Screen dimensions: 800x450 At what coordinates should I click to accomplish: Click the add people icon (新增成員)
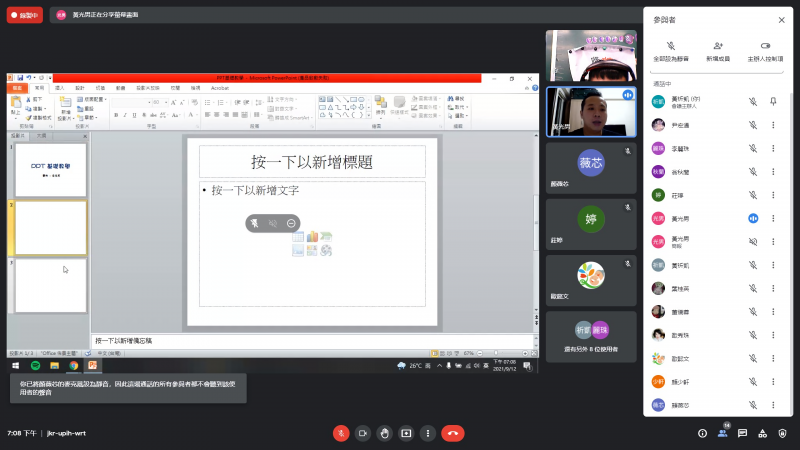click(718, 46)
